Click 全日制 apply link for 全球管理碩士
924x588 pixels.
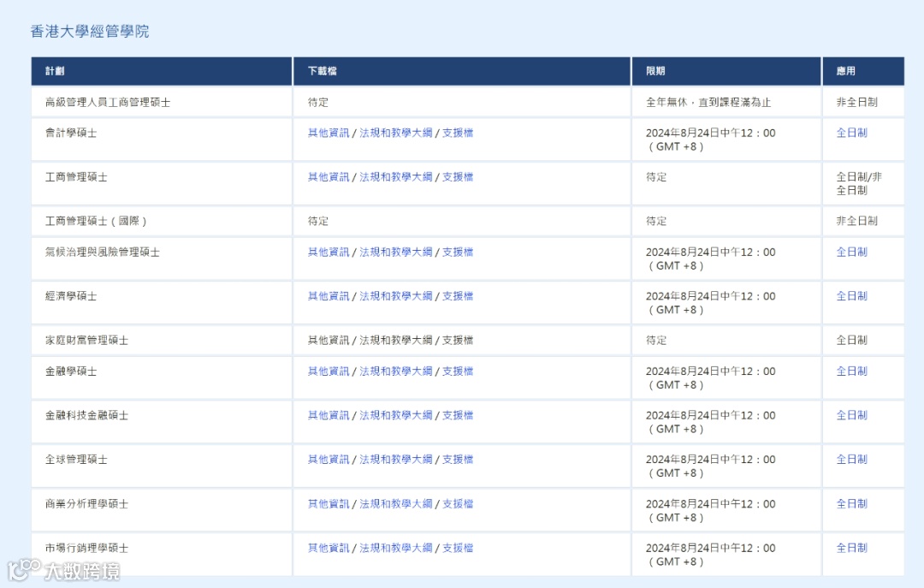(851, 460)
